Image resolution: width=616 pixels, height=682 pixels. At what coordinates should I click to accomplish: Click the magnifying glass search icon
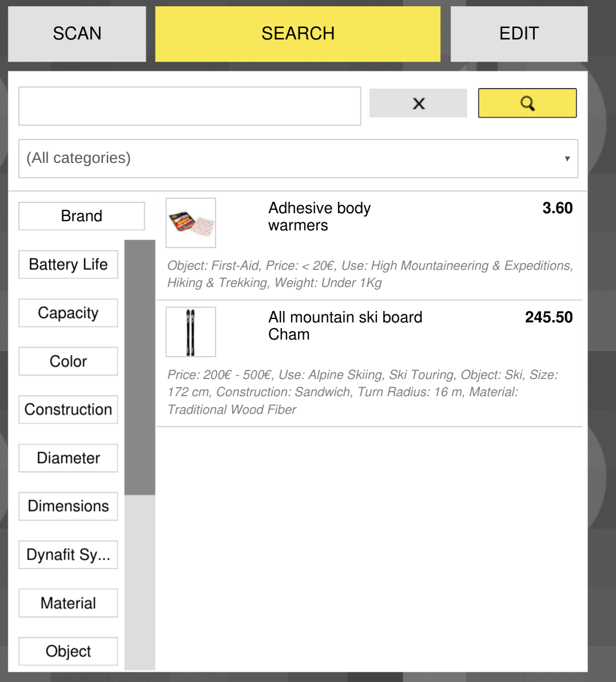(x=527, y=103)
